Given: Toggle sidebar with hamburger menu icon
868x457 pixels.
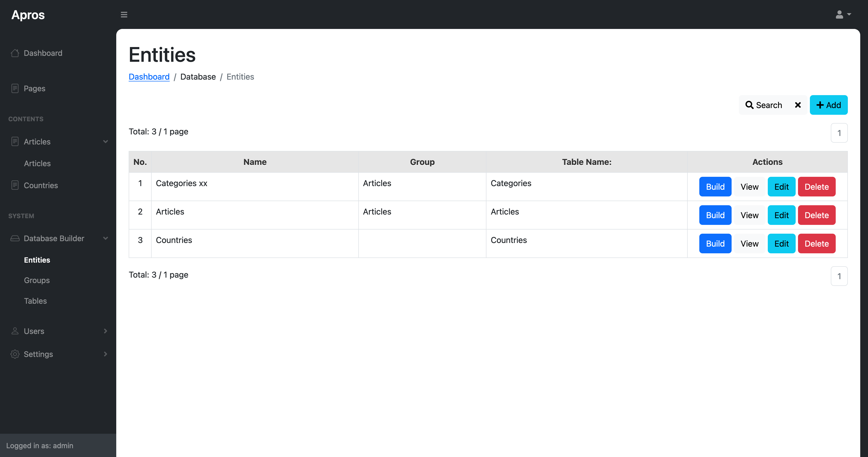Looking at the screenshot, I should 124,14.
